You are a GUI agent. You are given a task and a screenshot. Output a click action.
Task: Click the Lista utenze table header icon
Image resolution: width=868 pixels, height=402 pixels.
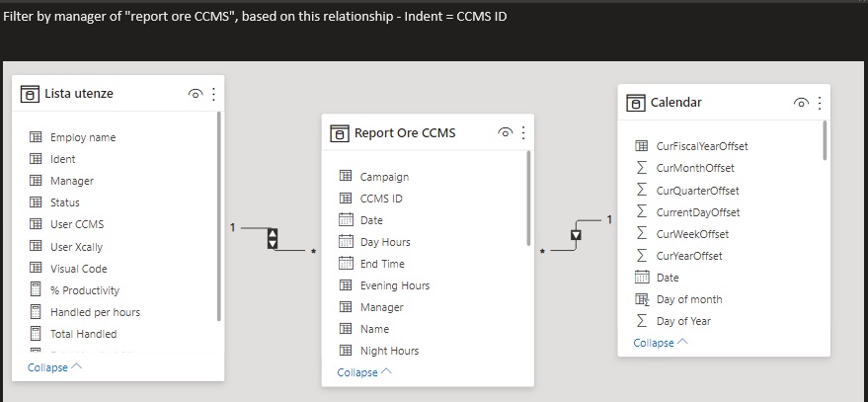pyautogui.click(x=30, y=94)
